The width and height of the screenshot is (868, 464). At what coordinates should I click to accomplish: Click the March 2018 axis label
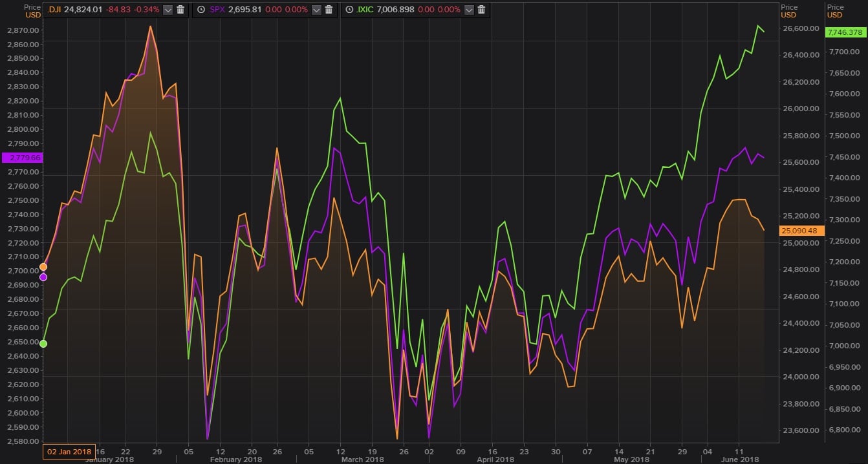click(363, 459)
